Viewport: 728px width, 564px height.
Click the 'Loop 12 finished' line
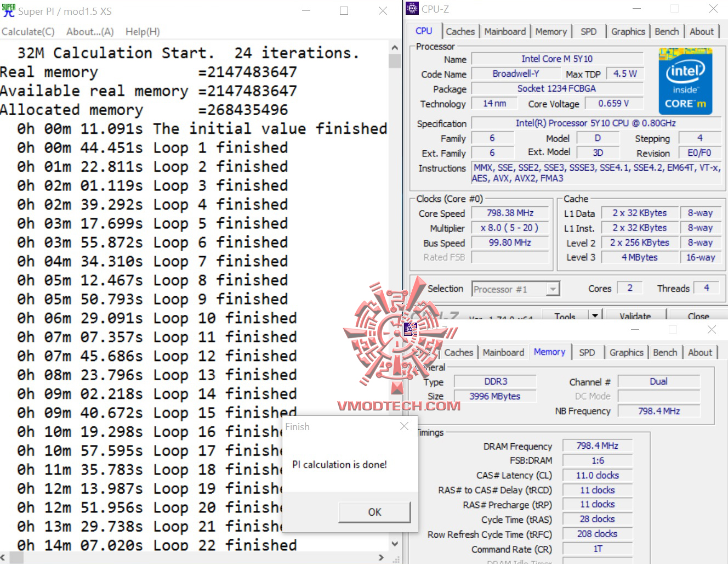coord(157,356)
